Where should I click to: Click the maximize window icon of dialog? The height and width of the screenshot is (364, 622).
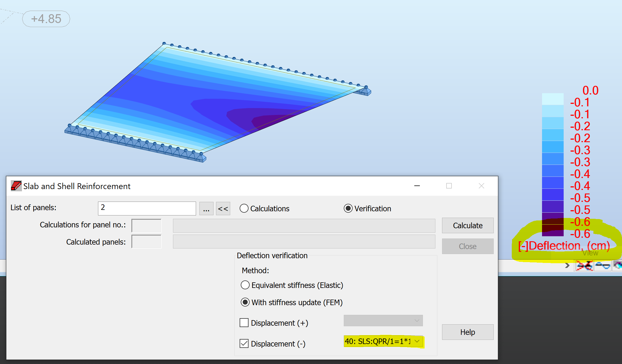449,186
